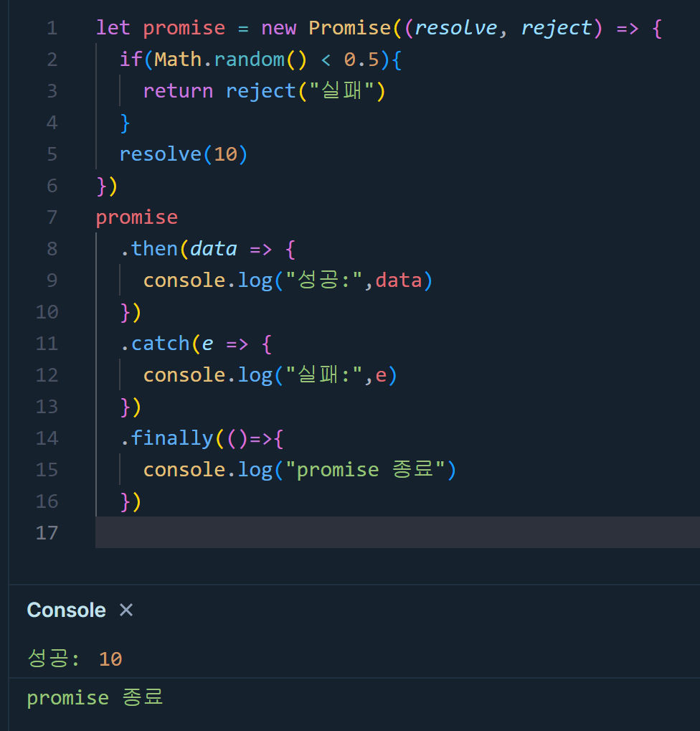Click line number 14 in the gutter
Viewport: 700px width, 731px height.
pyautogui.click(x=47, y=438)
